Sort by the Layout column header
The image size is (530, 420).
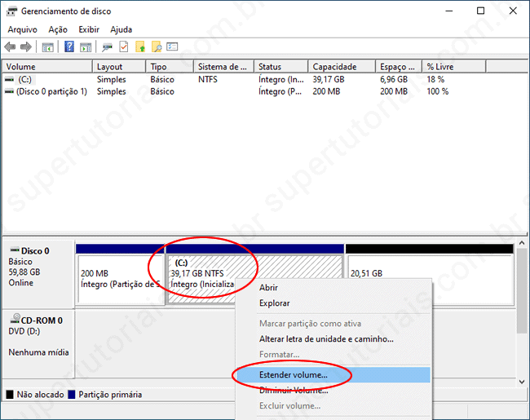pos(119,67)
